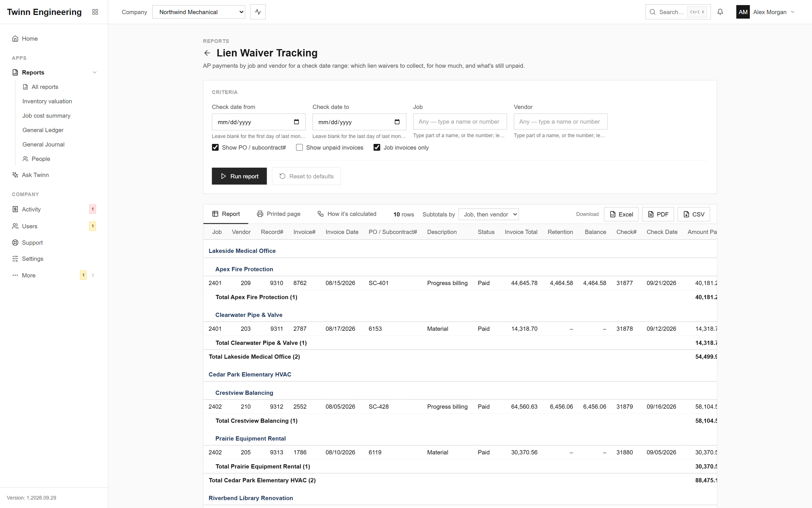Click the Run report button
Image resolution: width=812 pixels, height=508 pixels.
239,176
